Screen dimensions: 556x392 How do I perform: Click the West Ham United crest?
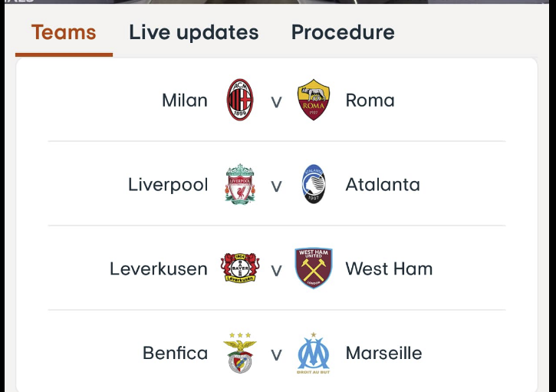314,268
